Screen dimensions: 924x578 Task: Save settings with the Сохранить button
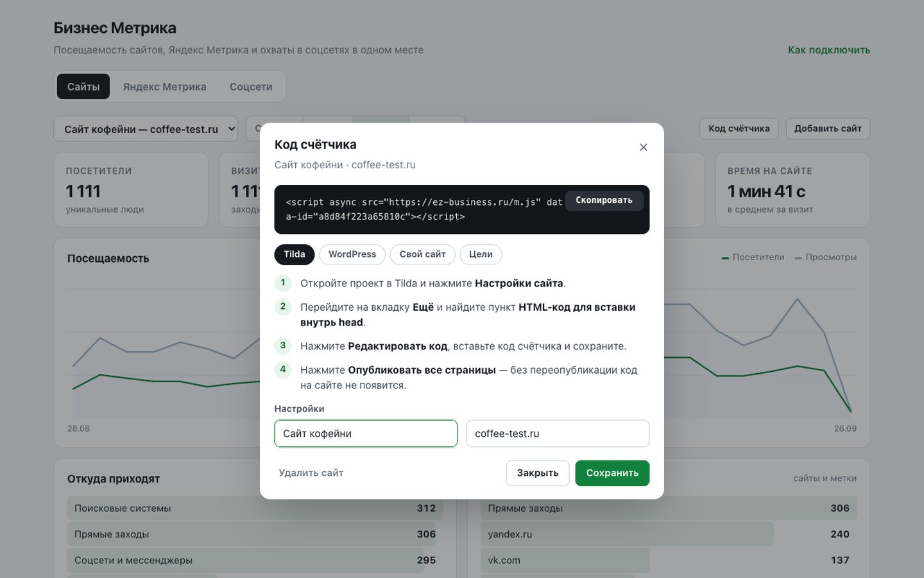[612, 473]
